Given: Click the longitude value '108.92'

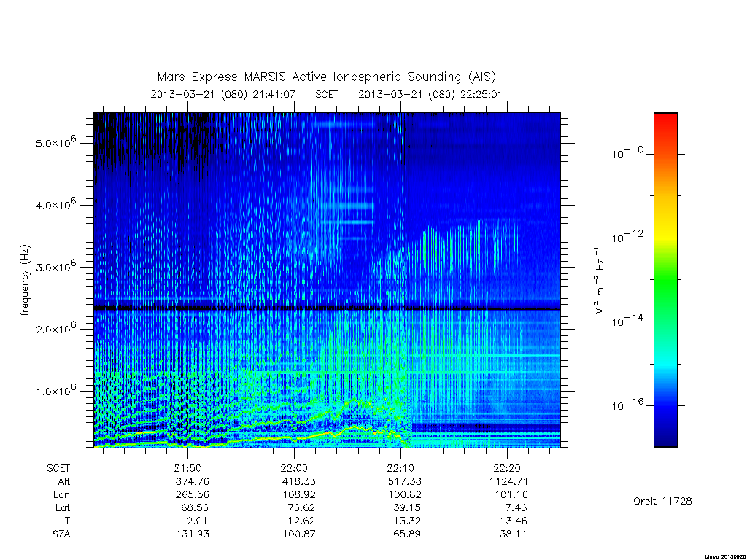Looking at the screenshot, I should 298,495.
